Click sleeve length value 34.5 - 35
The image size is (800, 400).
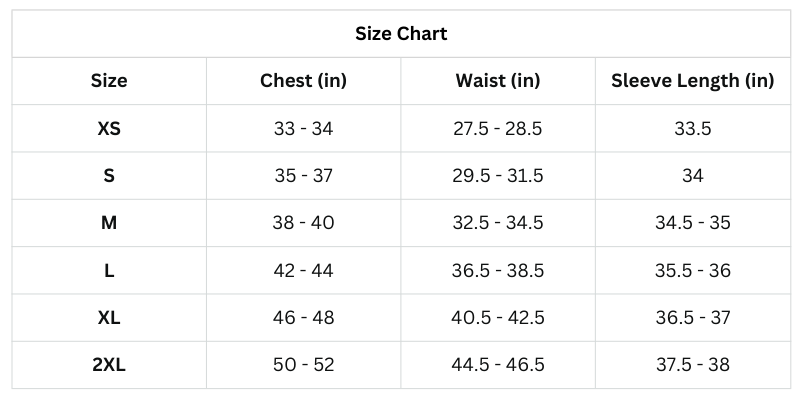[x=692, y=223]
